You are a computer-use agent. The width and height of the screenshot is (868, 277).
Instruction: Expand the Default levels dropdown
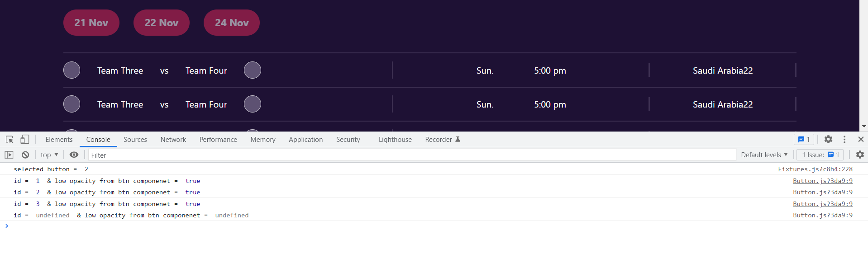[x=764, y=155]
